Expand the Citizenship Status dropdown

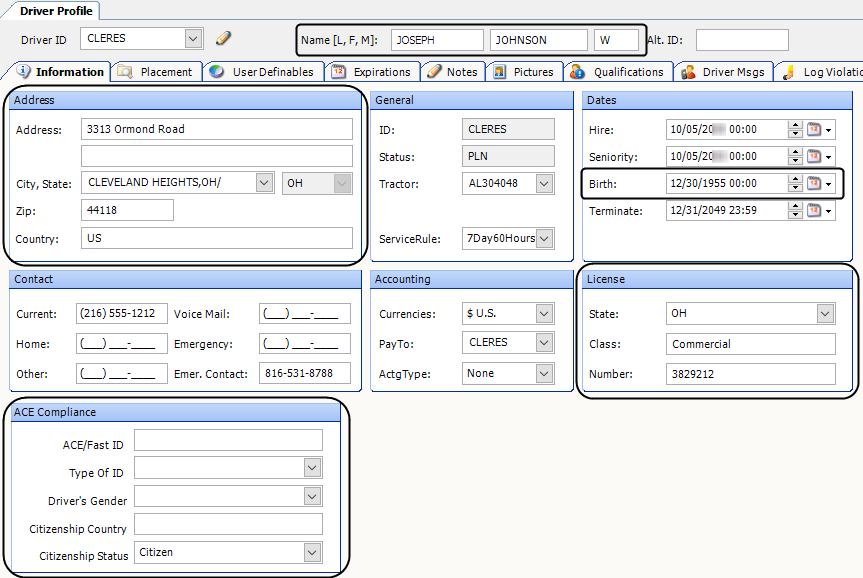click(313, 553)
